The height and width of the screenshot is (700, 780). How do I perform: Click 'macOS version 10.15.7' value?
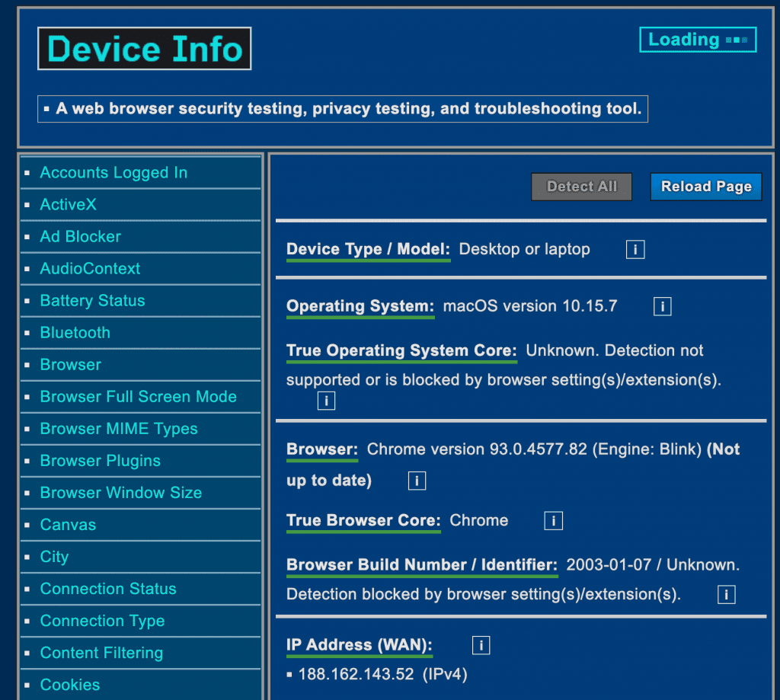point(530,306)
